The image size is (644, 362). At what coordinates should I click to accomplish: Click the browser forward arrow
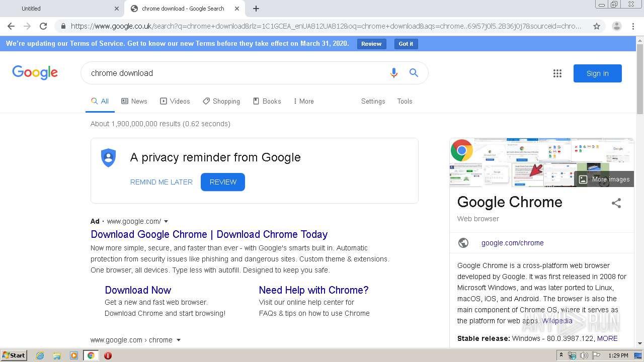pyautogui.click(x=27, y=26)
